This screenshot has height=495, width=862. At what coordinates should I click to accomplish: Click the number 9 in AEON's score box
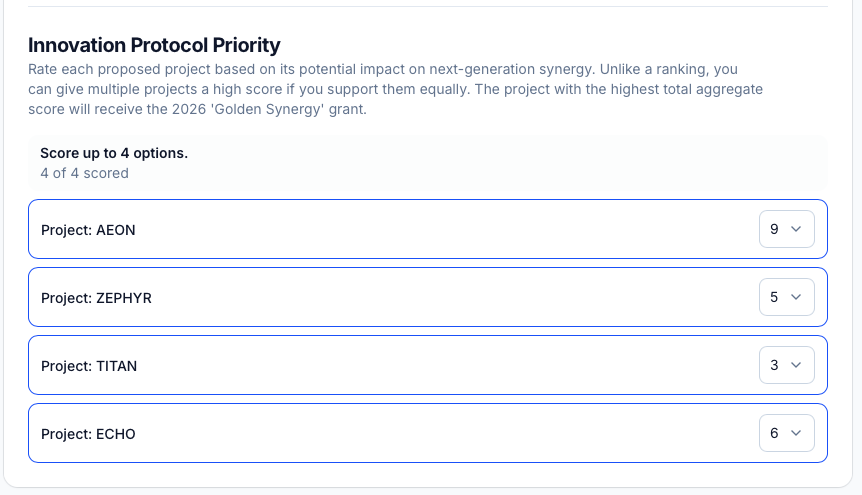pyautogui.click(x=774, y=229)
